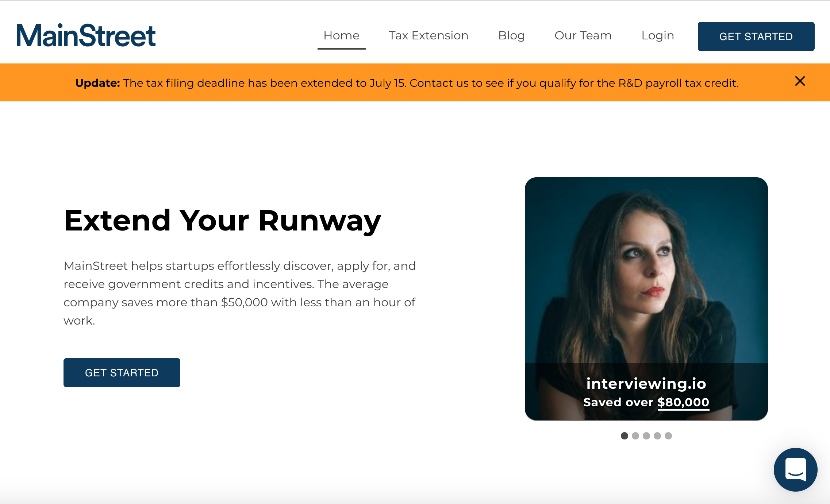Select the Home navigation link
The width and height of the screenshot is (830, 504).
click(x=342, y=35)
